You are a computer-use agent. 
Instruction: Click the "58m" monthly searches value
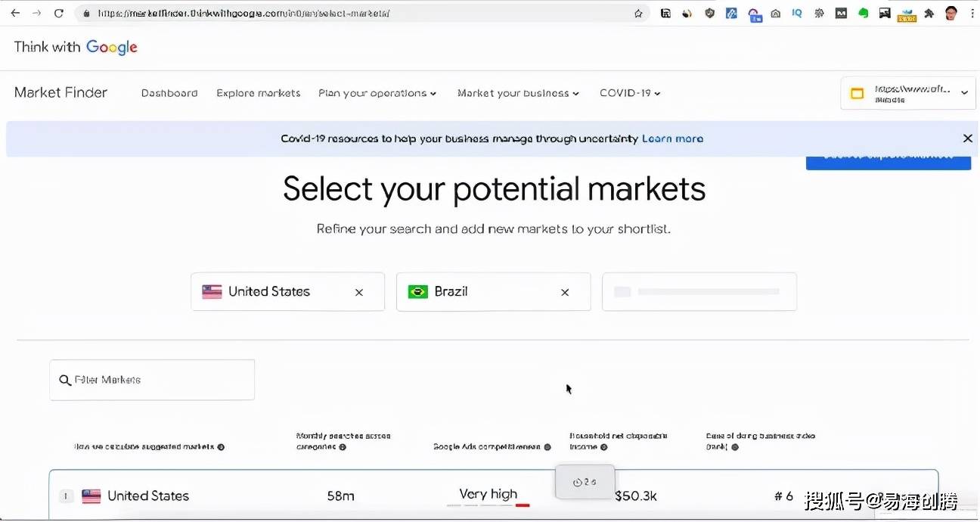pyautogui.click(x=340, y=496)
